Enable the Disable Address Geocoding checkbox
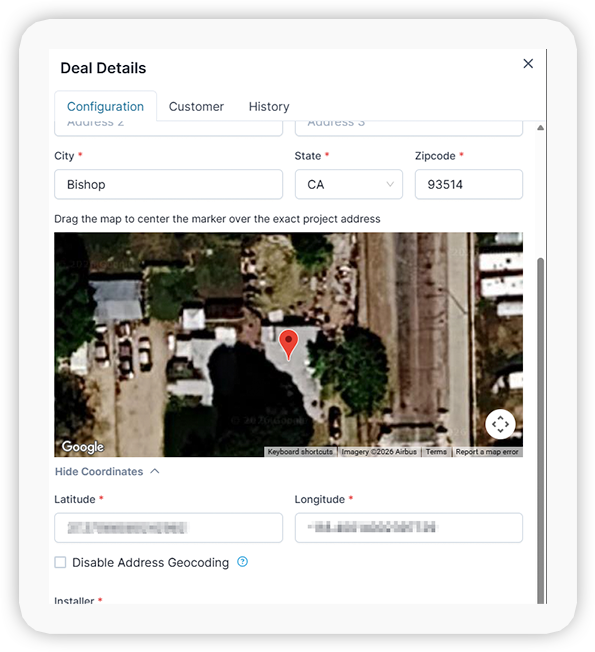 [x=60, y=563]
